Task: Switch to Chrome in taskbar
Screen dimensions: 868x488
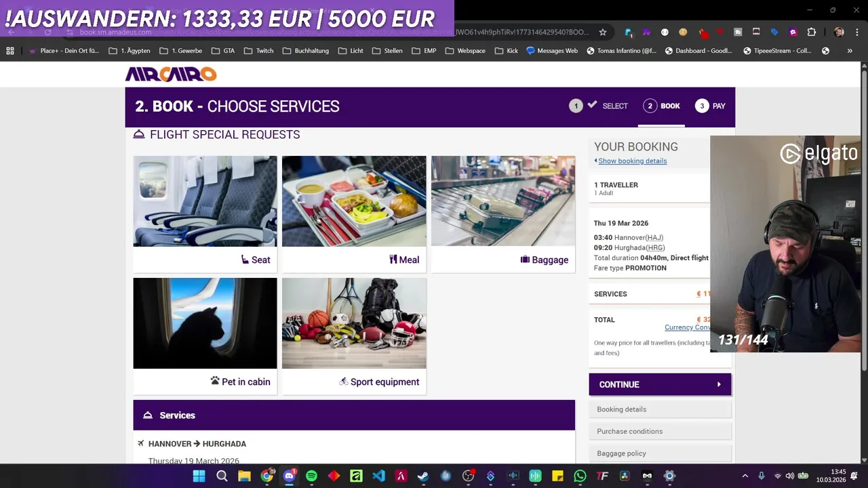Action: (267, 476)
